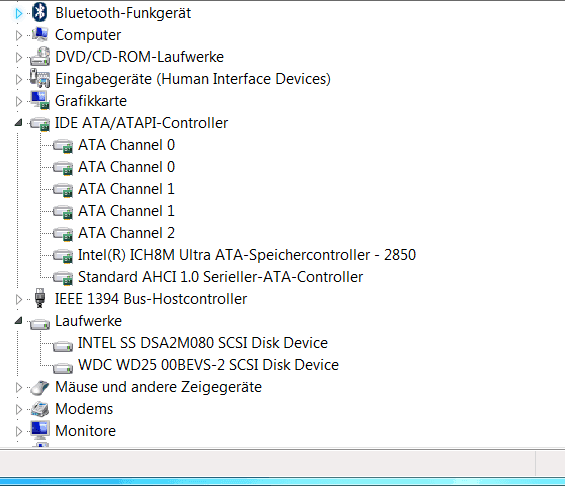
Task: Click the Grafikkarte display adapter icon
Action: [x=40, y=101]
